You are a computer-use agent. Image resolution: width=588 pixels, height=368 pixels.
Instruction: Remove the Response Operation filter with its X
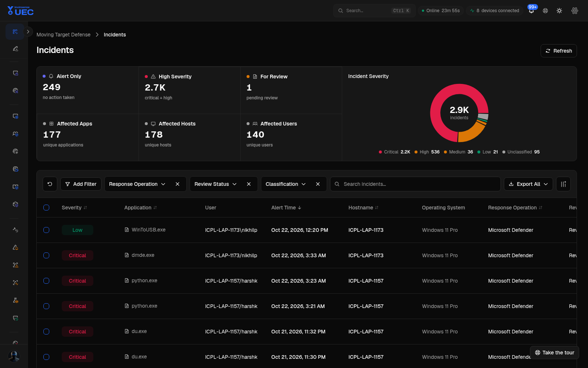(x=178, y=184)
